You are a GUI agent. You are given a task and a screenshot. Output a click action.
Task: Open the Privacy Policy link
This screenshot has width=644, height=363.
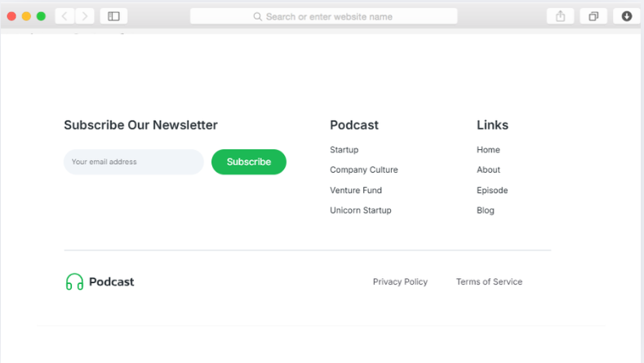pos(400,282)
